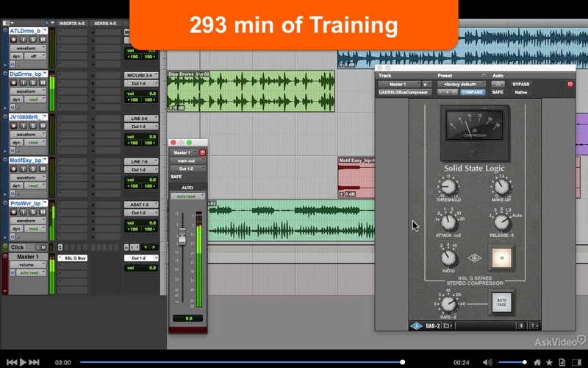The width and height of the screenshot is (588, 368).
Task: Click the ATTACK-mS knob on the compressor
Action: (448, 222)
